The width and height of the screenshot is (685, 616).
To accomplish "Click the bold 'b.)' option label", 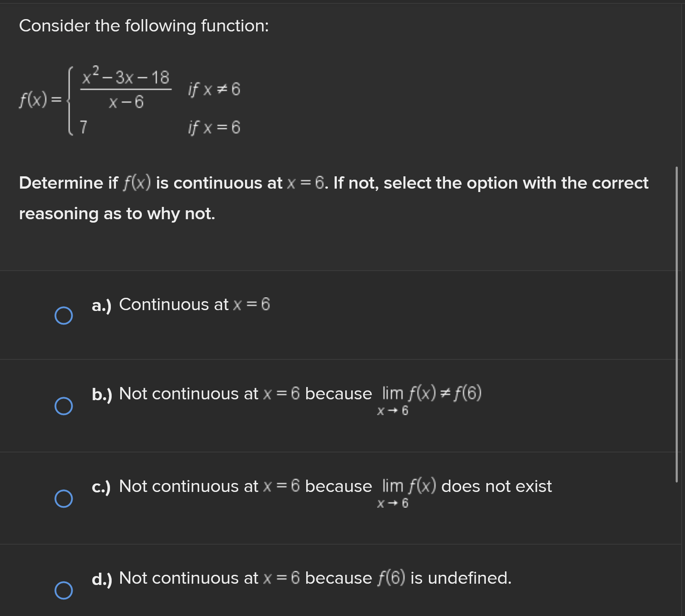I will click(102, 395).
